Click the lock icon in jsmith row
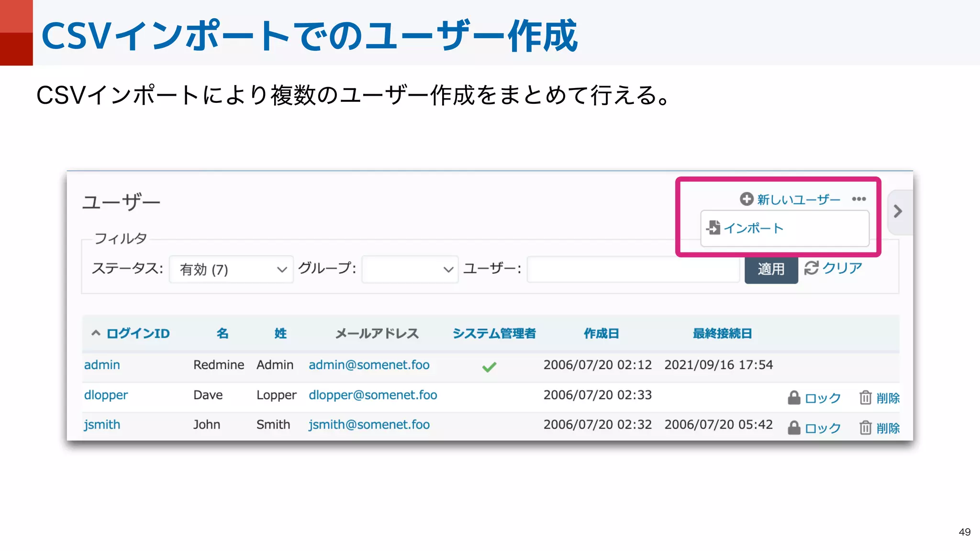This screenshot has width=980, height=551. click(x=794, y=428)
